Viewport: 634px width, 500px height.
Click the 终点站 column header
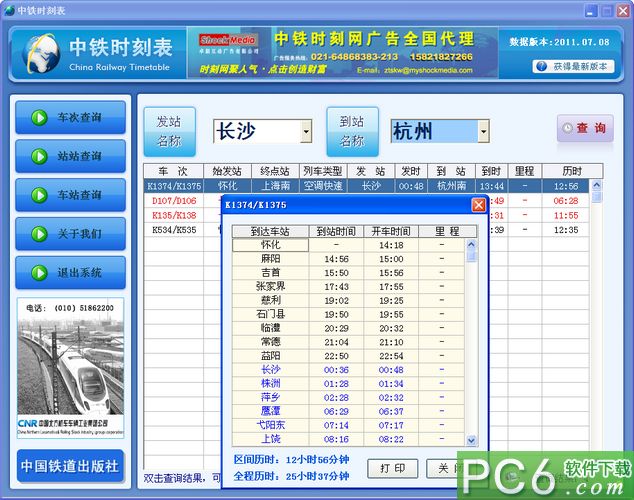pos(275,171)
